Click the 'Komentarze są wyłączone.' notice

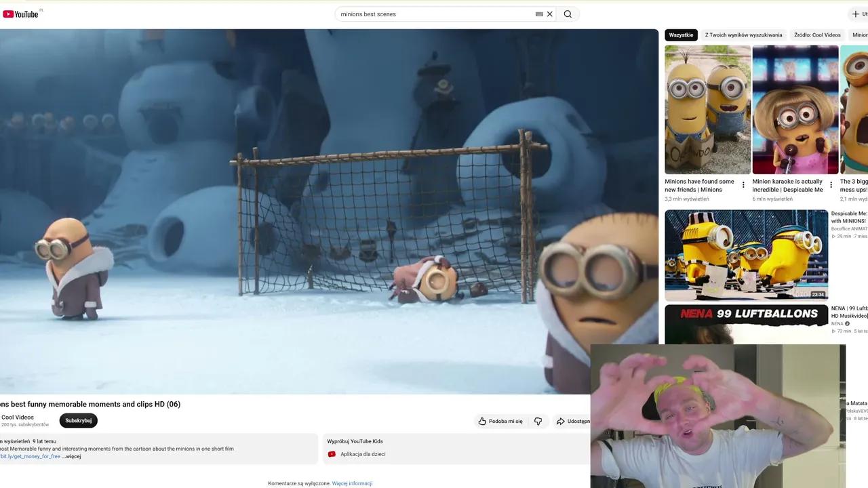(299, 483)
